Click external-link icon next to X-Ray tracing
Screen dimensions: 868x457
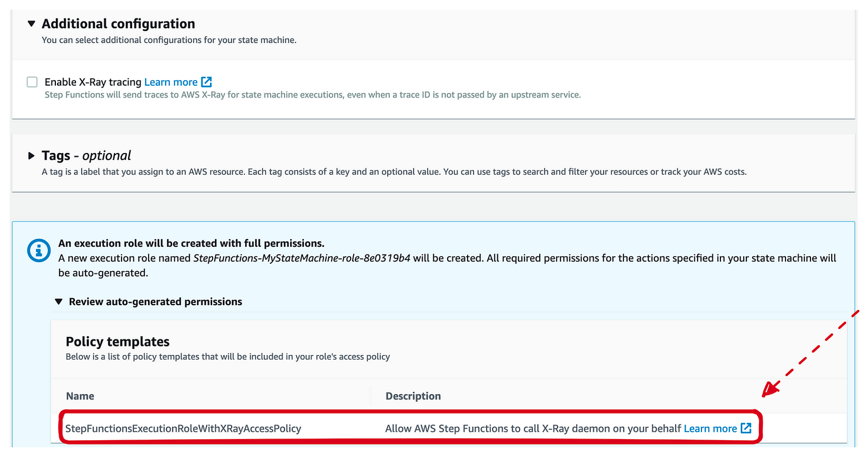(207, 82)
